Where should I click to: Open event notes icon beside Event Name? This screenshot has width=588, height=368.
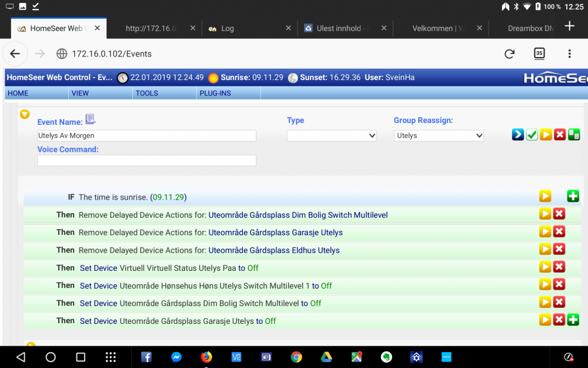point(90,120)
